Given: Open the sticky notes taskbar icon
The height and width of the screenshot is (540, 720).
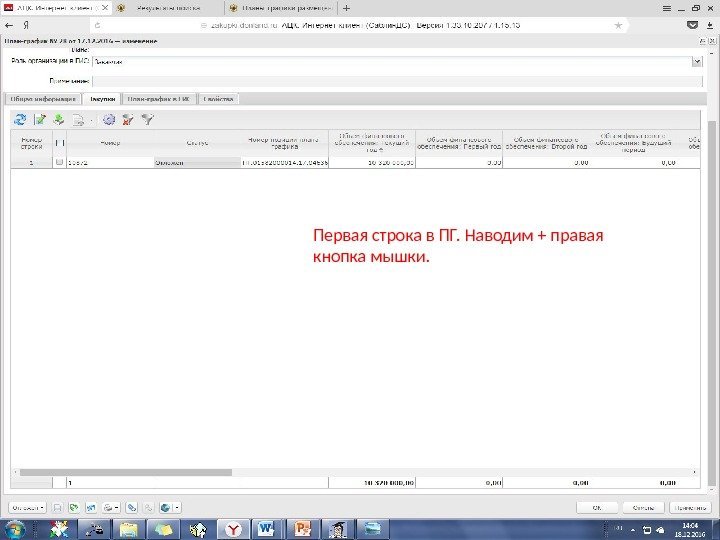Looking at the screenshot, I should point(163,529).
